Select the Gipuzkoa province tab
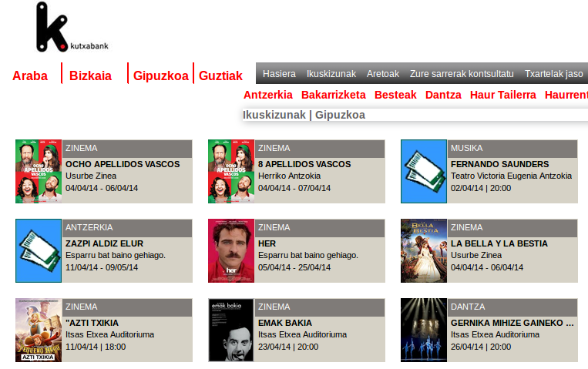 pos(160,75)
